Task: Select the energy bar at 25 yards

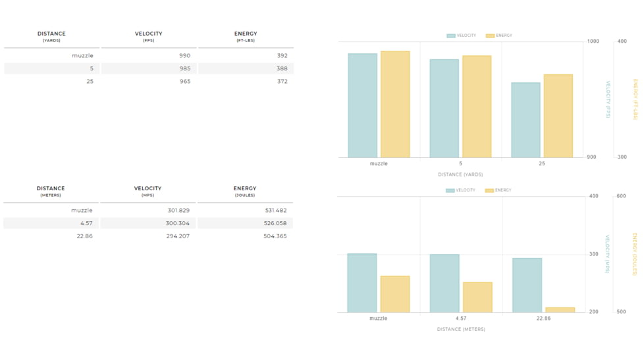Action: click(558, 116)
